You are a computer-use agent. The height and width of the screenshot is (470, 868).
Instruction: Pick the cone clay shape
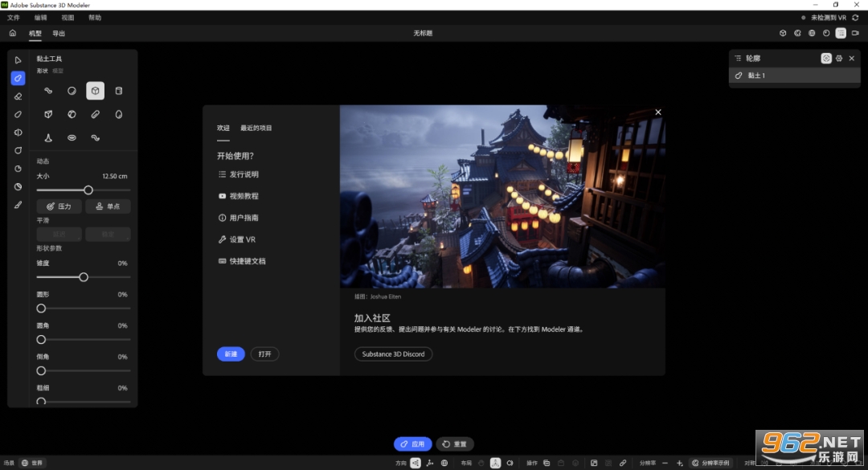click(48, 138)
